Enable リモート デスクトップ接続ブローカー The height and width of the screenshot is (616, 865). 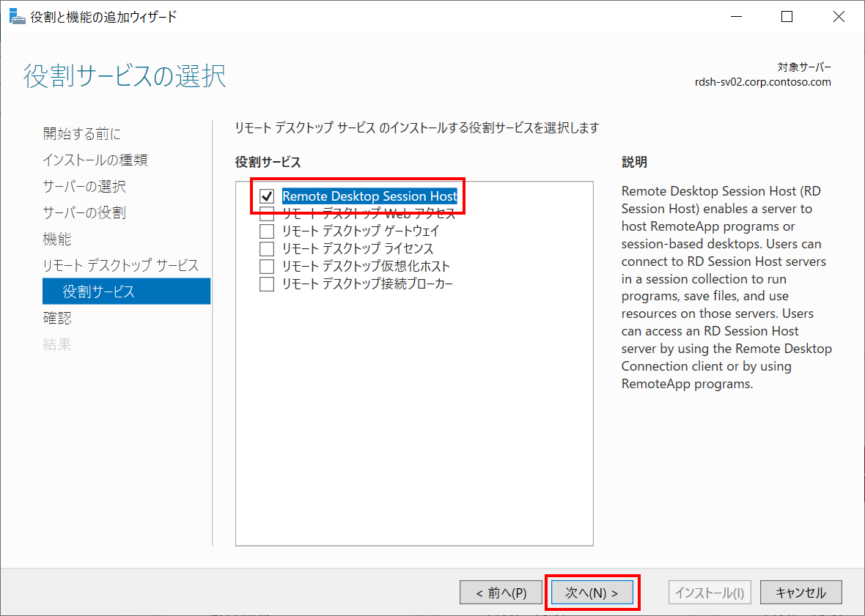tap(267, 283)
